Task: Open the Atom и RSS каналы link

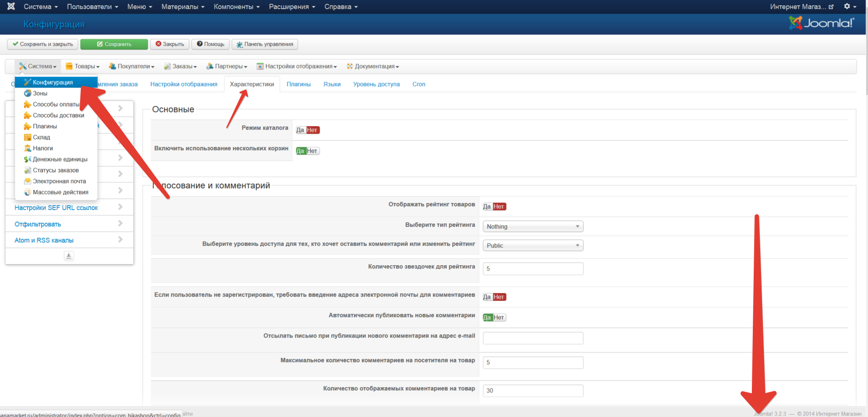Action: click(44, 240)
